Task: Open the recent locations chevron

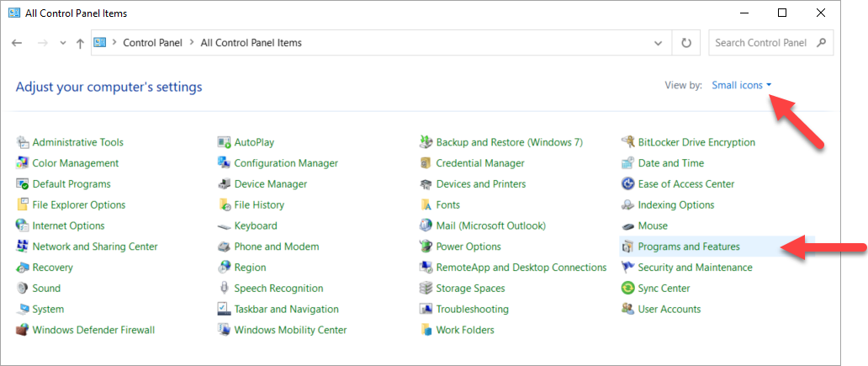Action: 62,43
